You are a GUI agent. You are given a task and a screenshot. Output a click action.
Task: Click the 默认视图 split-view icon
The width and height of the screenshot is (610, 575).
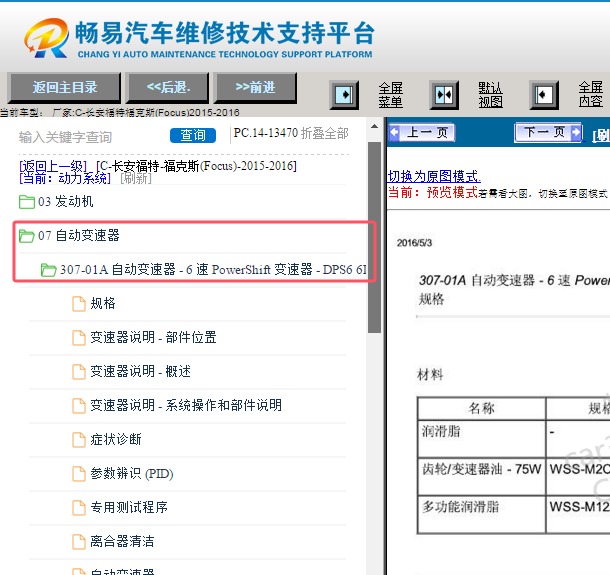pyautogui.click(x=444, y=95)
